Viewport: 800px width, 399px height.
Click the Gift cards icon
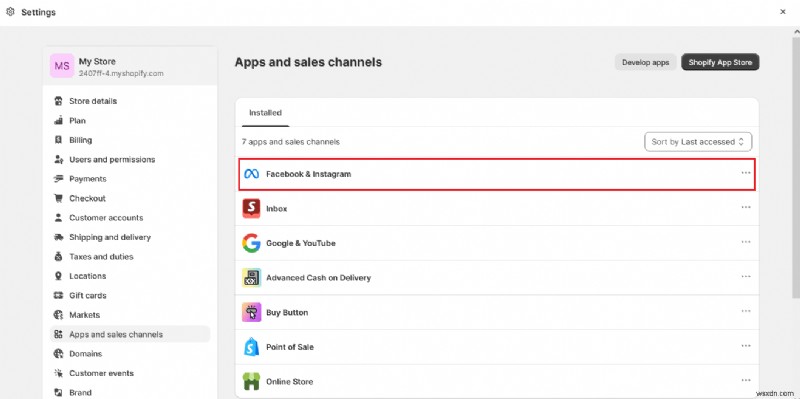(x=58, y=295)
